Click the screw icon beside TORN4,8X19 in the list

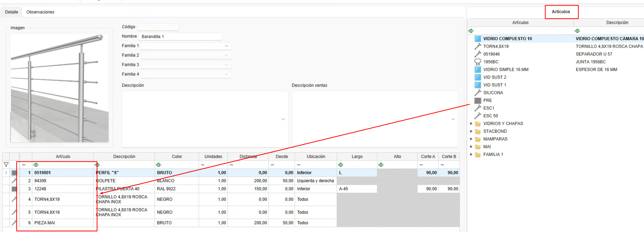pos(478,46)
